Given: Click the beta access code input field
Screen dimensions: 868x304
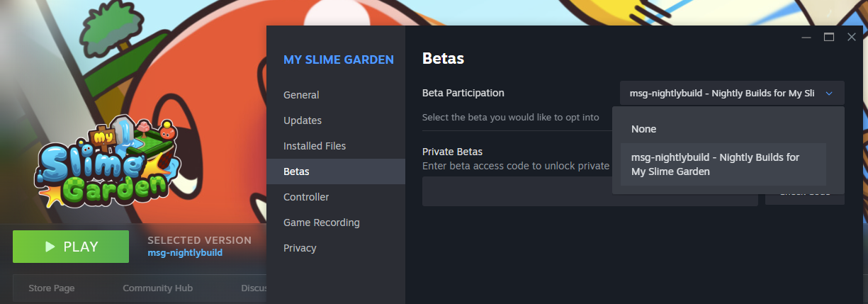Looking at the screenshot, I should click(x=590, y=191).
